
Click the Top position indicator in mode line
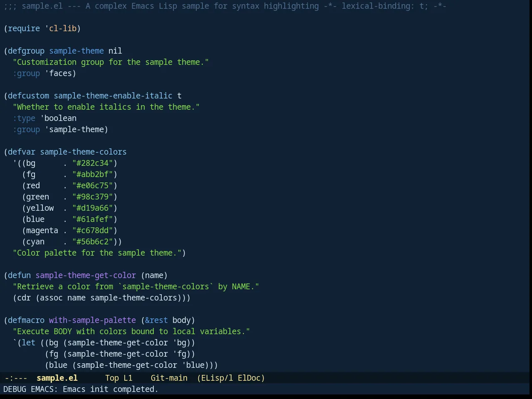112,378
